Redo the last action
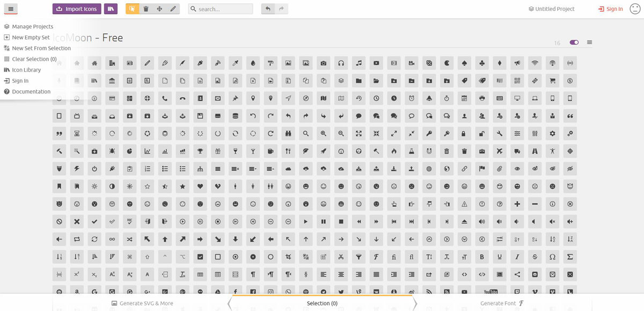This screenshot has width=644, height=311. pyautogui.click(x=281, y=9)
